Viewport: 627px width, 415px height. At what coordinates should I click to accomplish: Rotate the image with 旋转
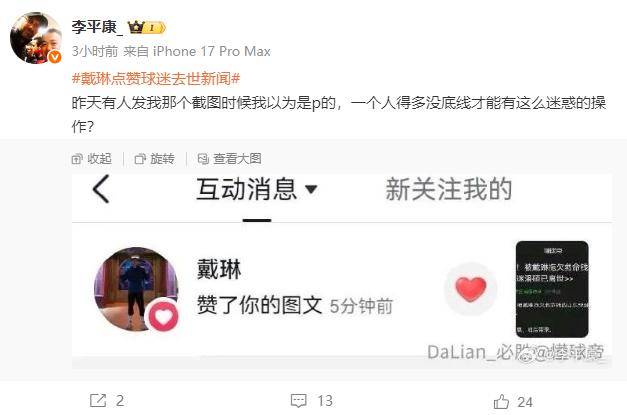[154, 159]
